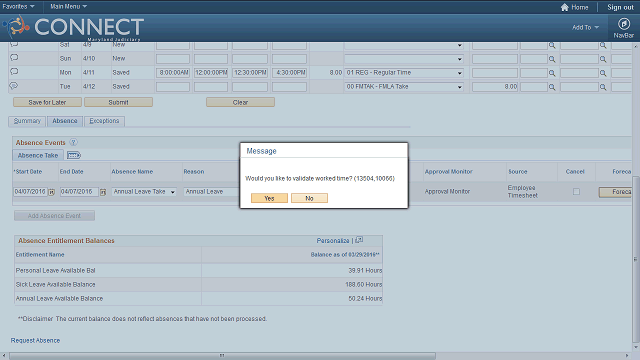Image resolution: width=640 pixels, height=360 pixels.
Task: Click the 8.00 quantity field in Tue row
Action: click(495, 87)
